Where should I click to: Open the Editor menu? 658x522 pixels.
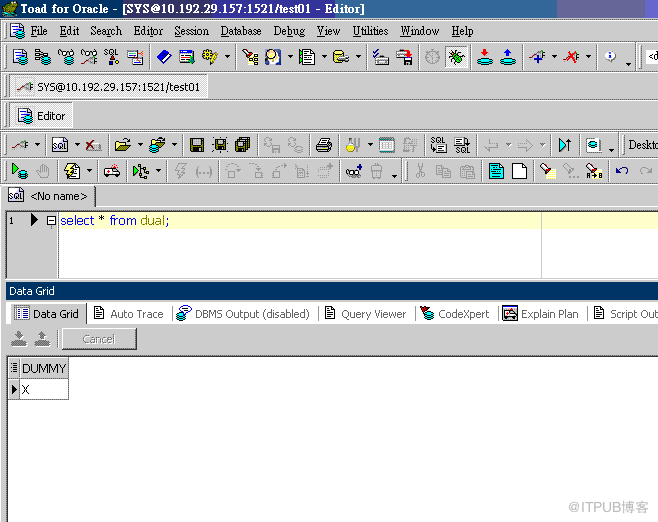pyautogui.click(x=148, y=31)
